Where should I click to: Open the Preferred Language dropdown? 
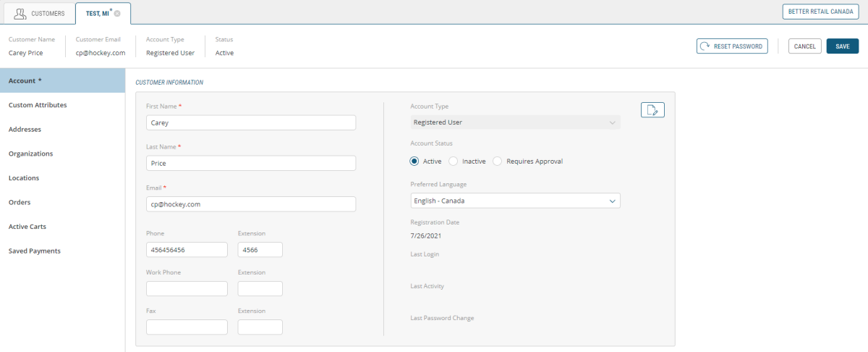point(514,201)
